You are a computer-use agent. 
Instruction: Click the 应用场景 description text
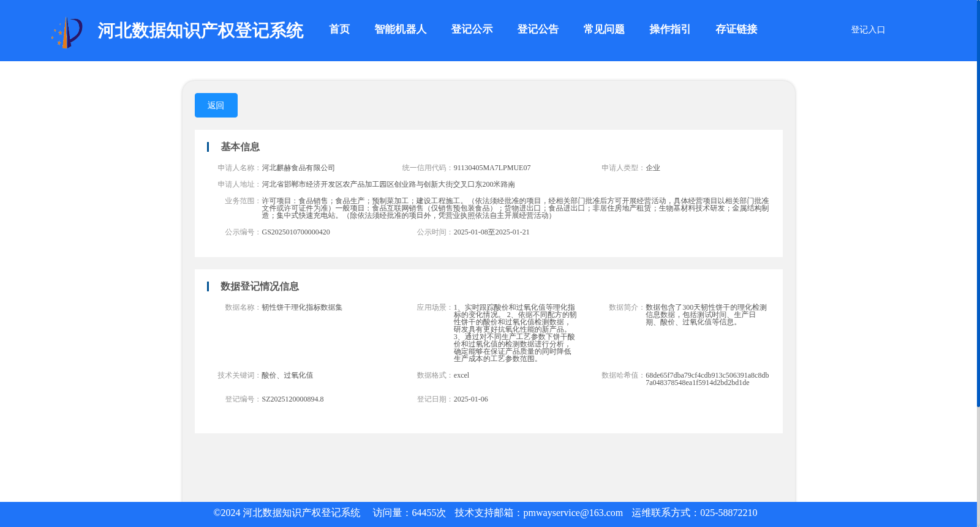pyautogui.click(x=515, y=333)
